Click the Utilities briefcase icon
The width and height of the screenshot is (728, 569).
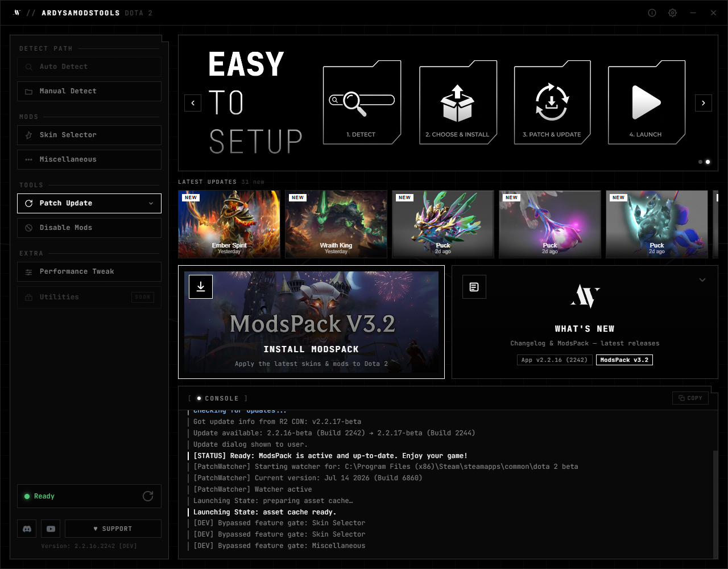coord(28,297)
